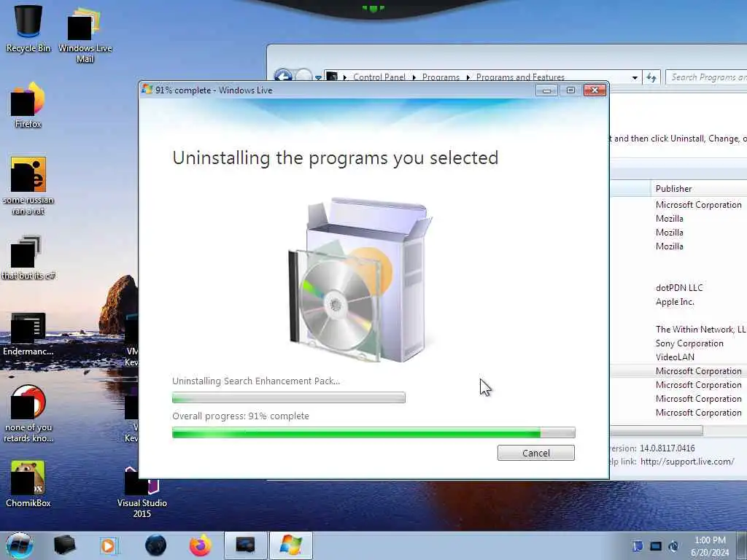Open the Windows Start orb
The height and width of the screenshot is (560, 747).
(20, 545)
